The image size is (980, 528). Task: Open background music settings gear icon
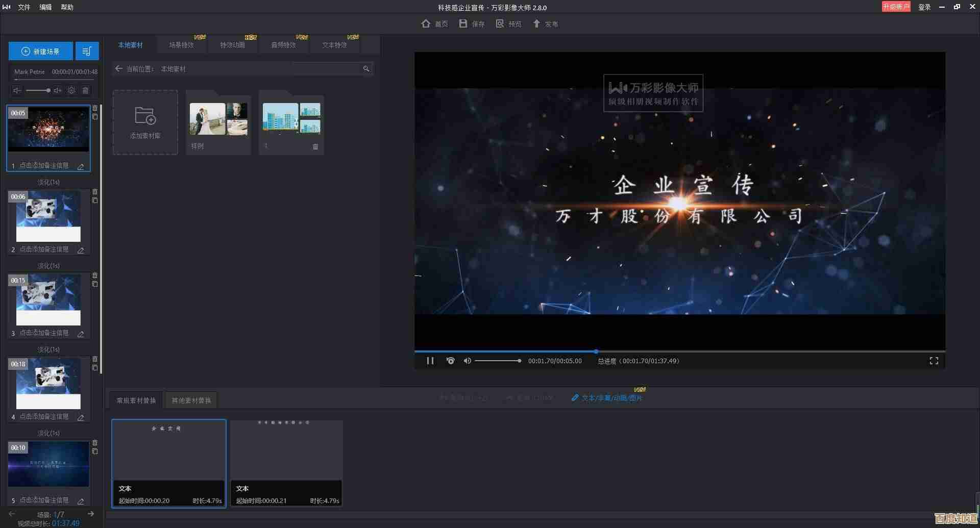point(71,90)
